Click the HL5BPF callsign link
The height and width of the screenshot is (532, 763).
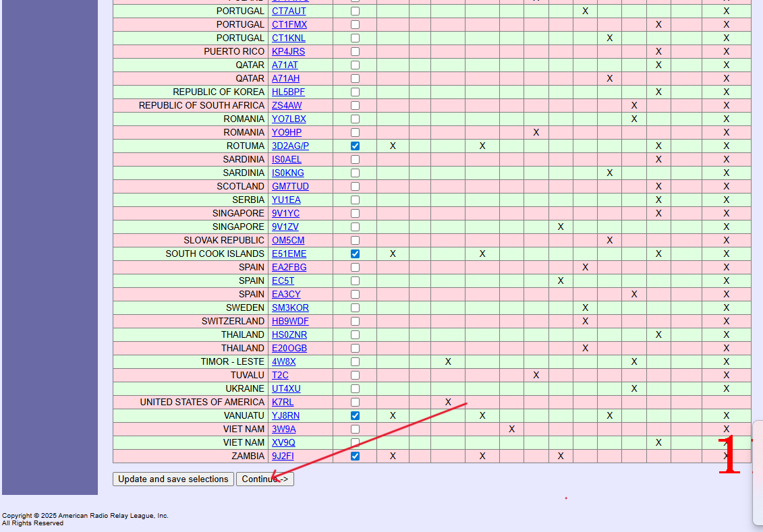(288, 92)
